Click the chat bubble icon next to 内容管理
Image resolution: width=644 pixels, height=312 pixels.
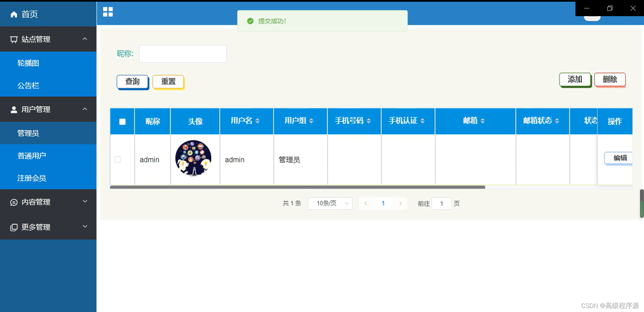pos(14,202)
